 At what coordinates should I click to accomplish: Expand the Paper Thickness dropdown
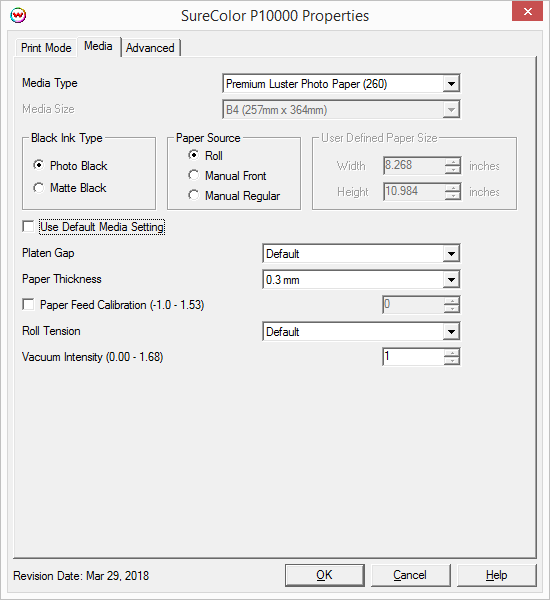451,280
